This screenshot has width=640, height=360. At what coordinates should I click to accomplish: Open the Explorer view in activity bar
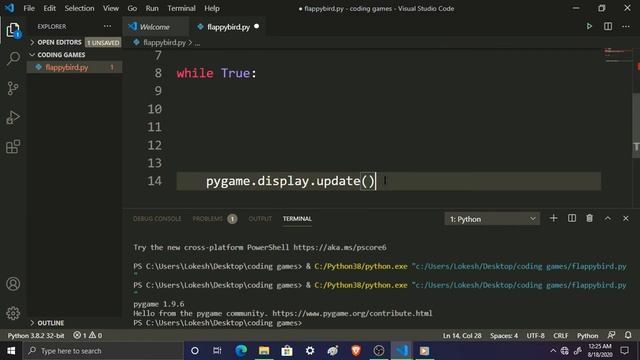coord(13,30)
